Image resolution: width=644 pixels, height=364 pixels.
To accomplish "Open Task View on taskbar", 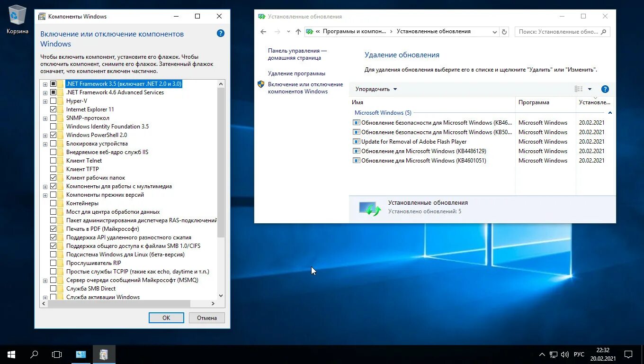I will point(57,354).
